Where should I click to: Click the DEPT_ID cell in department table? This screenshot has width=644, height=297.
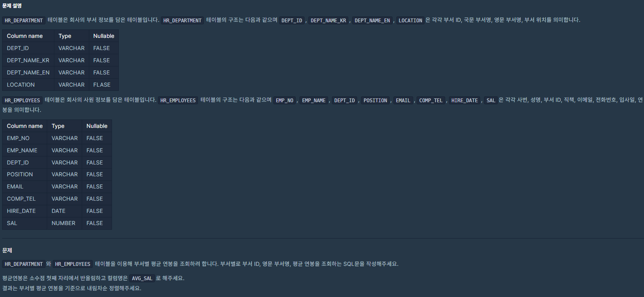pos(28,48)
